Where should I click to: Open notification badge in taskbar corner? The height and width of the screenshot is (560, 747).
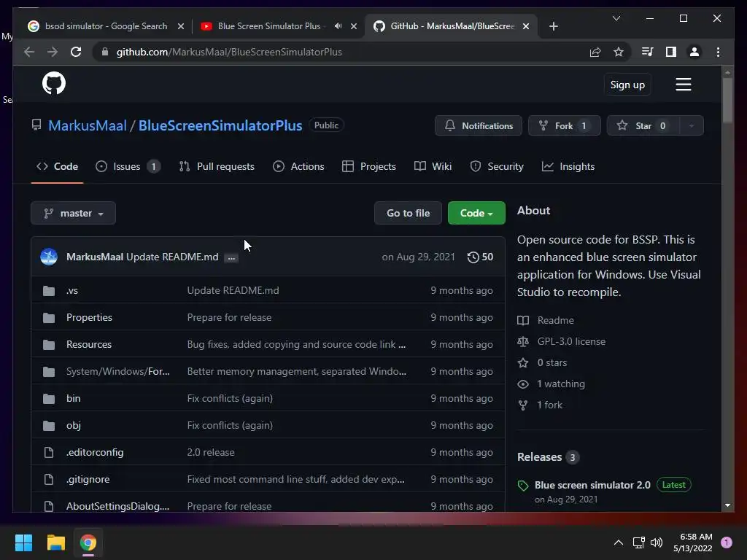tap(727, 542)
